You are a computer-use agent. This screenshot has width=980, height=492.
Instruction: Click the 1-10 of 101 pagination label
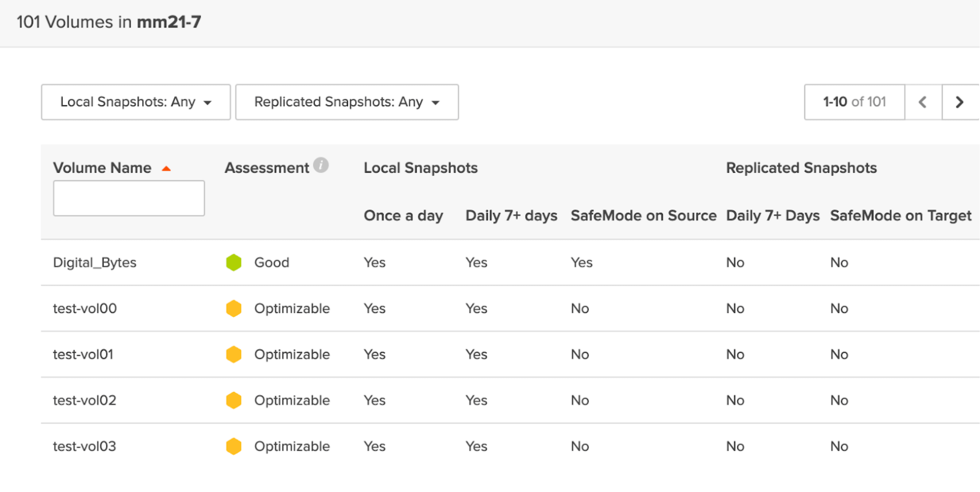pos(854,102)
